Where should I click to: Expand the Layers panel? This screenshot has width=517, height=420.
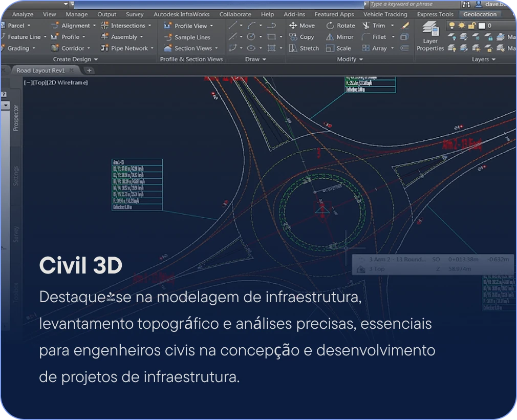484,59
